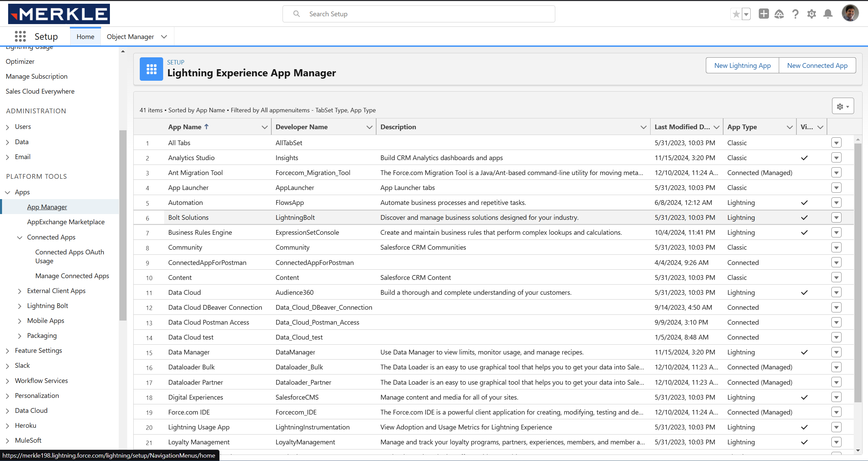The width and height of the screenshot is (868, 461).
Task: Open App Type column menu chevron
Action: [x=789, y=127]
